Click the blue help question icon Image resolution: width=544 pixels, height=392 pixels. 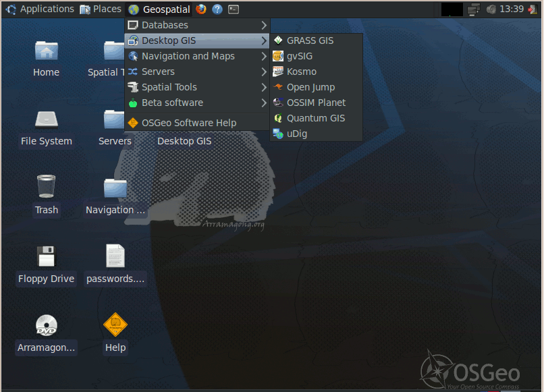click(x=217, y=9)
